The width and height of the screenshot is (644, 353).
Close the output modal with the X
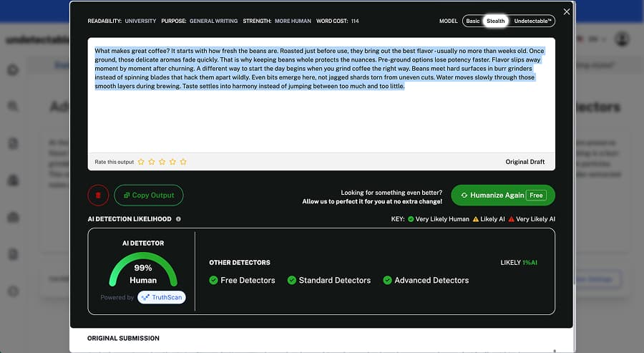point(567,12)
